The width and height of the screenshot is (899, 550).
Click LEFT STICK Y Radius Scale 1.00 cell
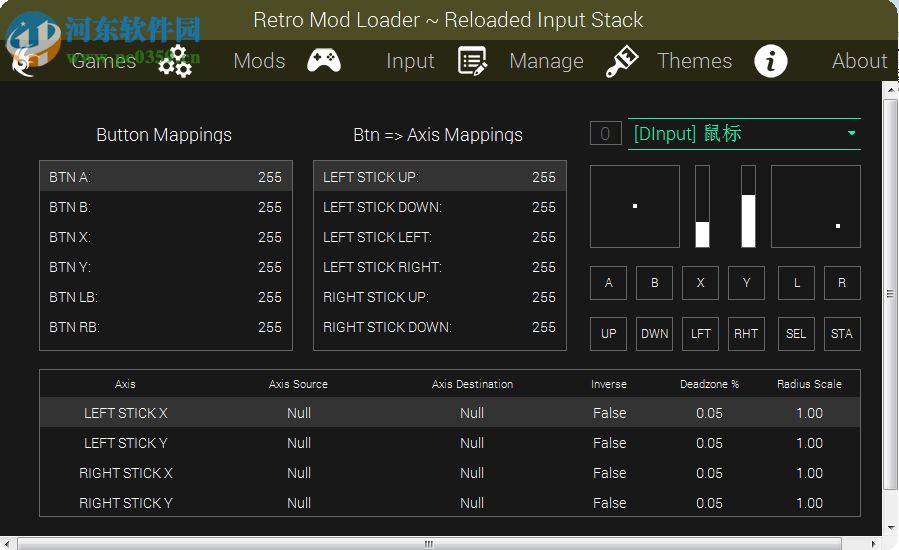click(810, 443)
